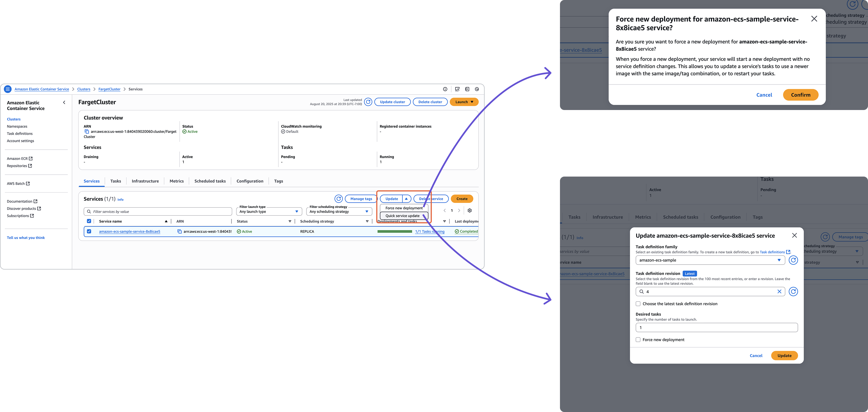Viewport: 868px width, 412px height.
Task: Open the Task definition family dropdown
Action: click(x=710, y=260)
